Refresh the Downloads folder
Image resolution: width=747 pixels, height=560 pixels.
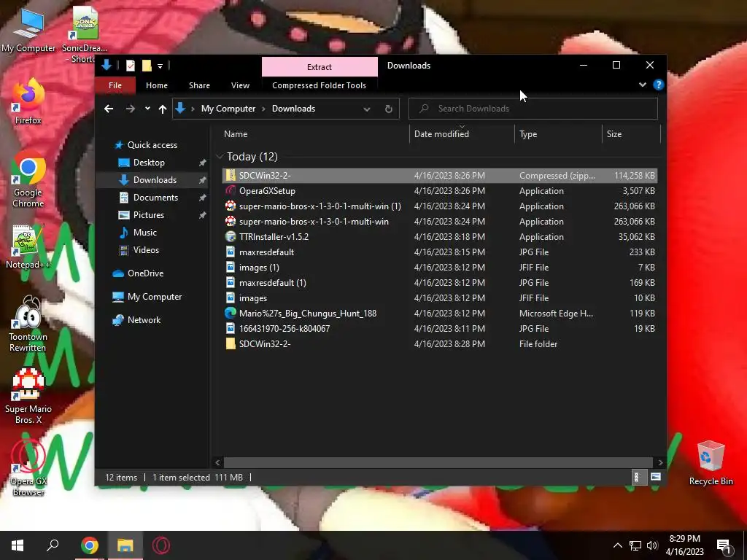point(388,109)
